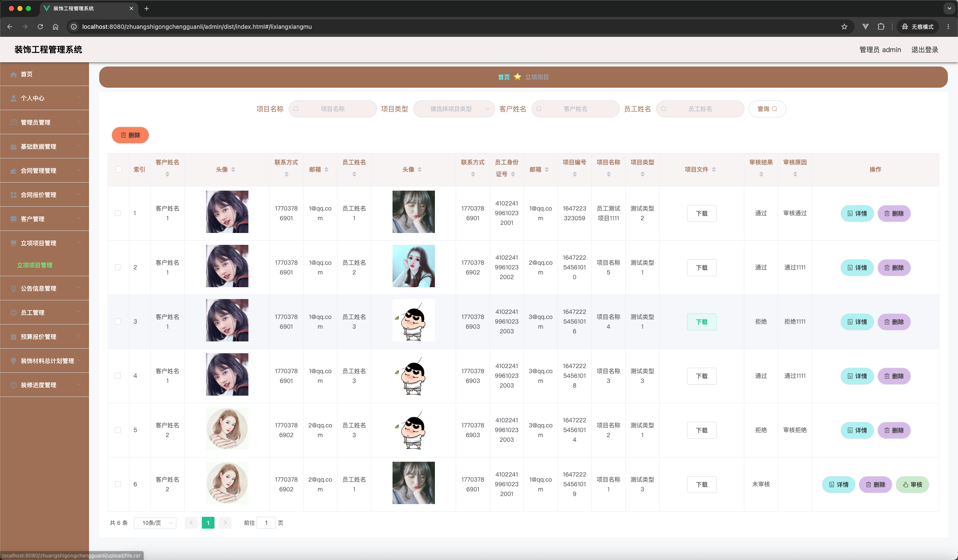Click the star icon in the breadcrumb
Screen dimensions: 958x560
518,77
